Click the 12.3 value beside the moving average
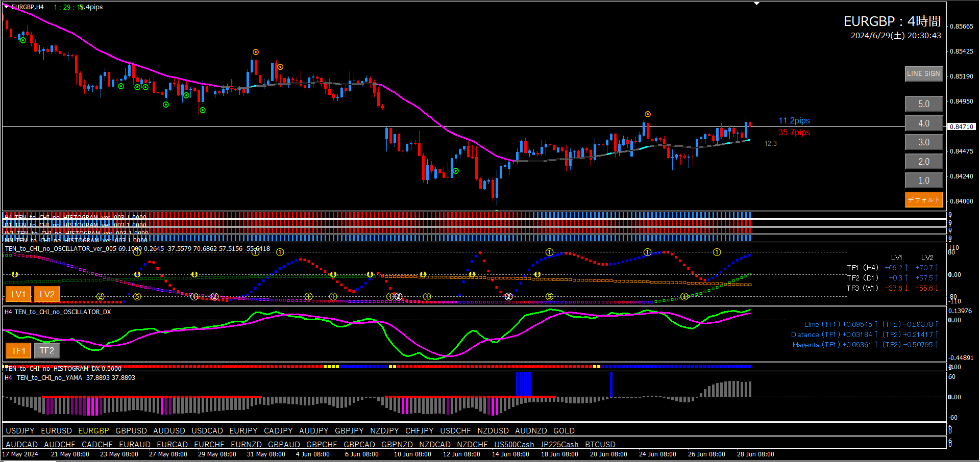 pos(770,143)
